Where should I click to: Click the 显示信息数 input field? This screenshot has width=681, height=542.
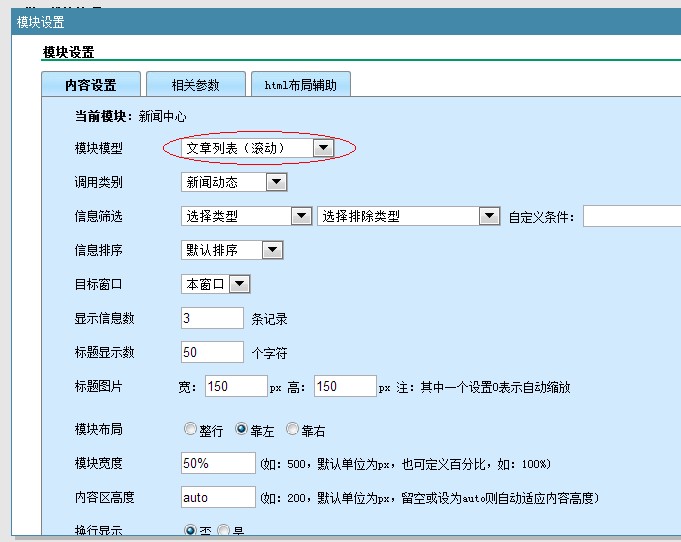(x=212, y=318)
